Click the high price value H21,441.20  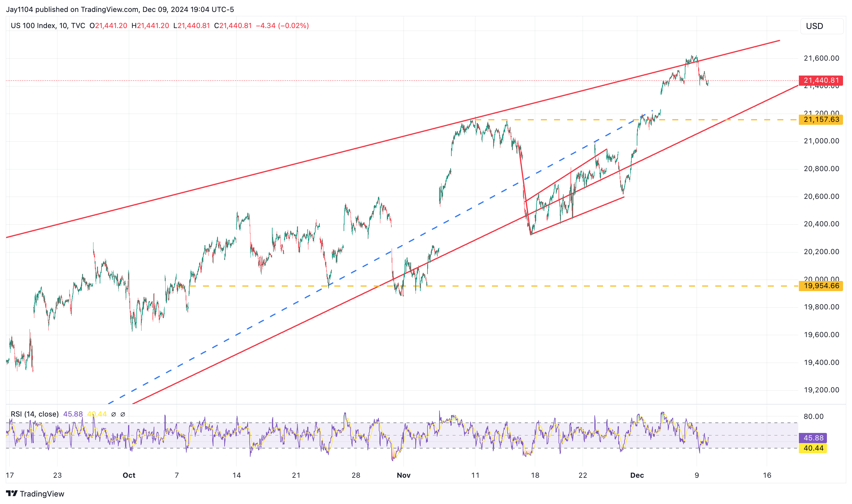[x=150, y=26]
